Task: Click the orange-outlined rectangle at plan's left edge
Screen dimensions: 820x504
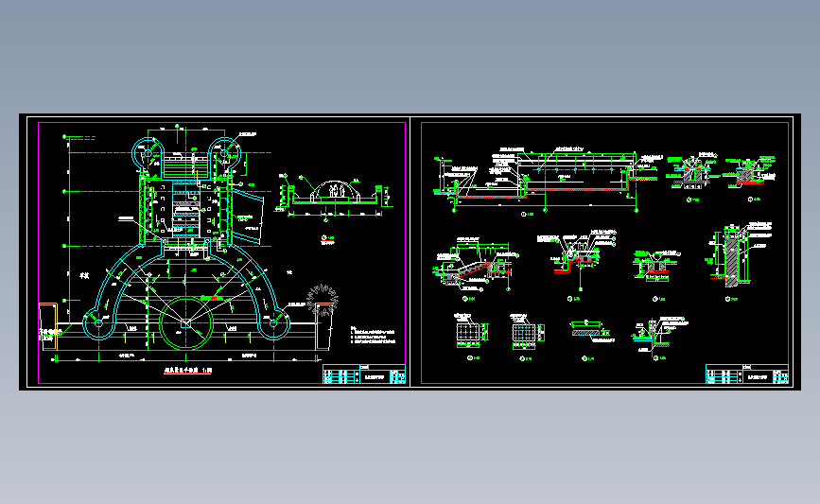Action: point(48,325)
